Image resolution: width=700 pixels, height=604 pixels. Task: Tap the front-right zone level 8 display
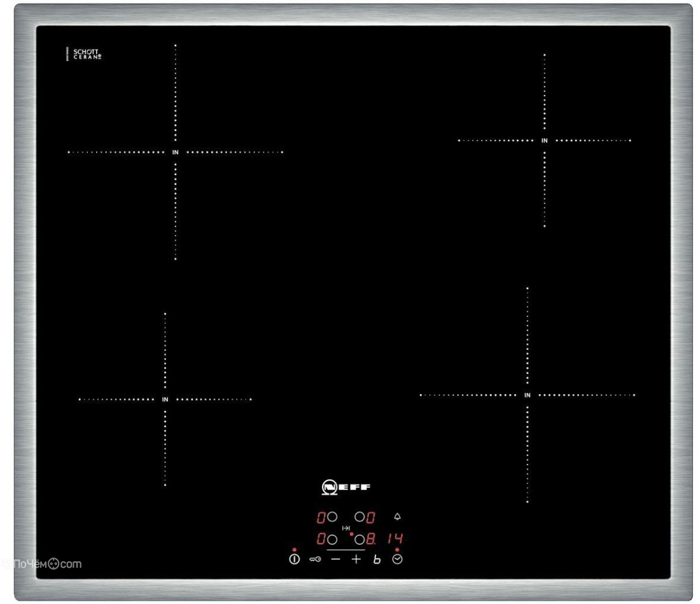click(x=370, y=539)
